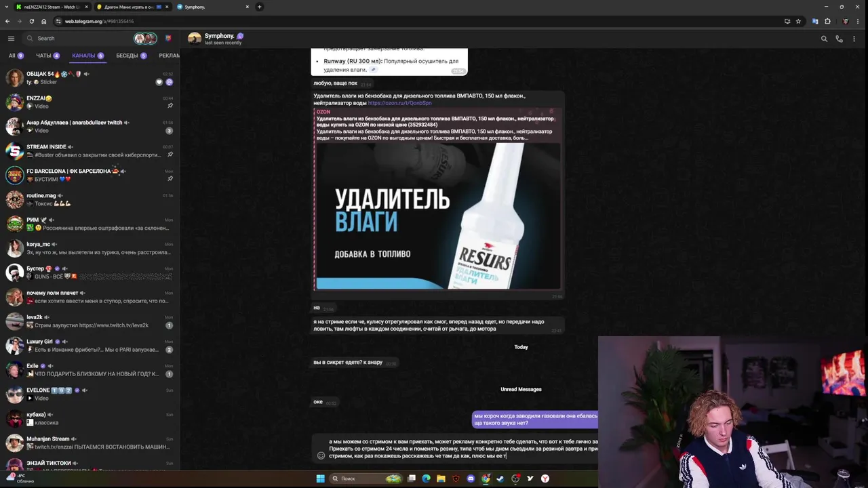Close the Symphony browser tab

247,7
